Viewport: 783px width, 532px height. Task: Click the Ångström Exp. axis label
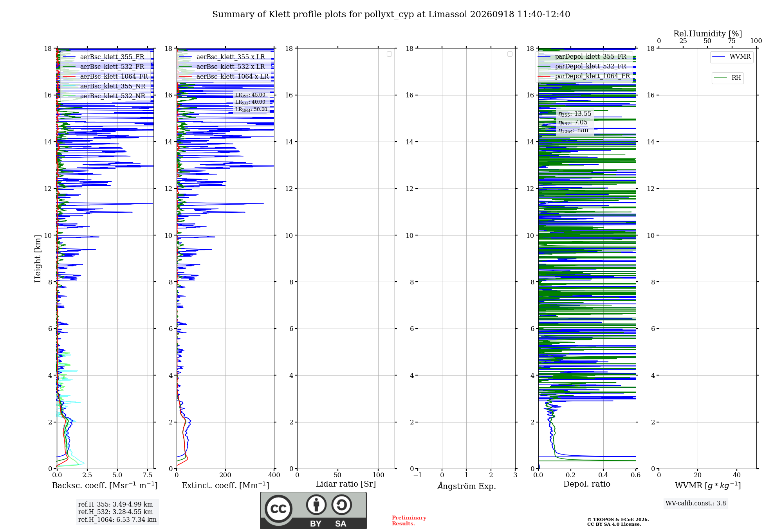(467, 486)
